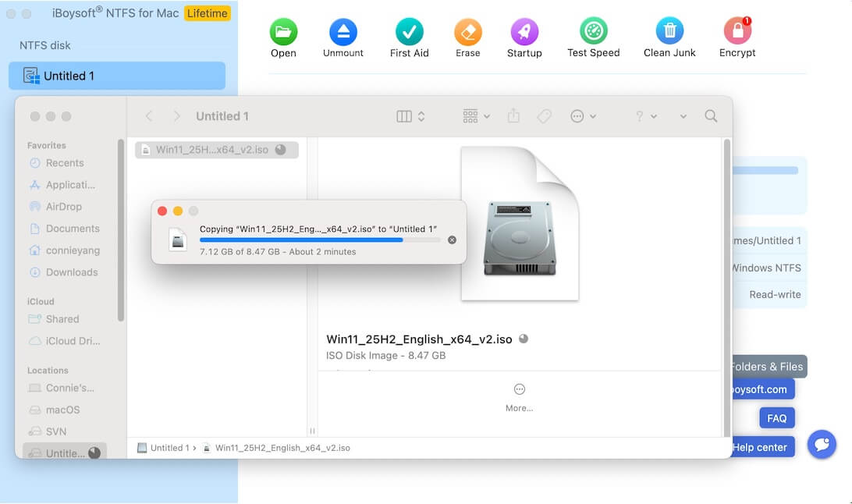Screen dimensions: 852x504
Task: Click the Finder vertical scrollbar
Action: click(727, 288)
